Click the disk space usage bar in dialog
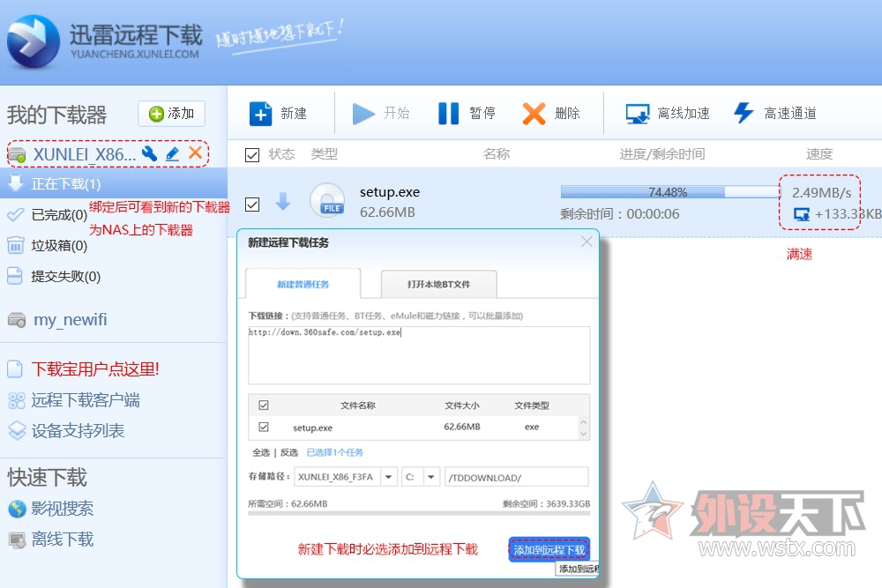Image resolution: width=882 pixels, height=588 pixels. click(419, 513)
